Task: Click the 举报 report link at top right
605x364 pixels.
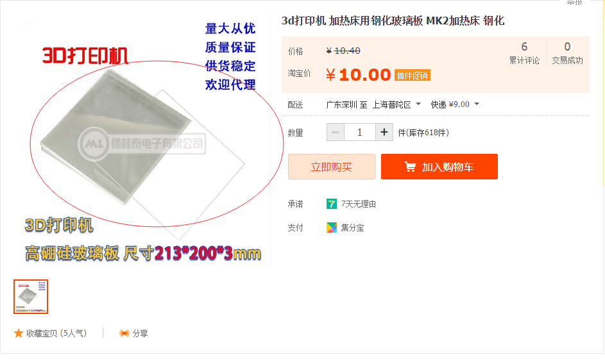Action: pos(574,3)
